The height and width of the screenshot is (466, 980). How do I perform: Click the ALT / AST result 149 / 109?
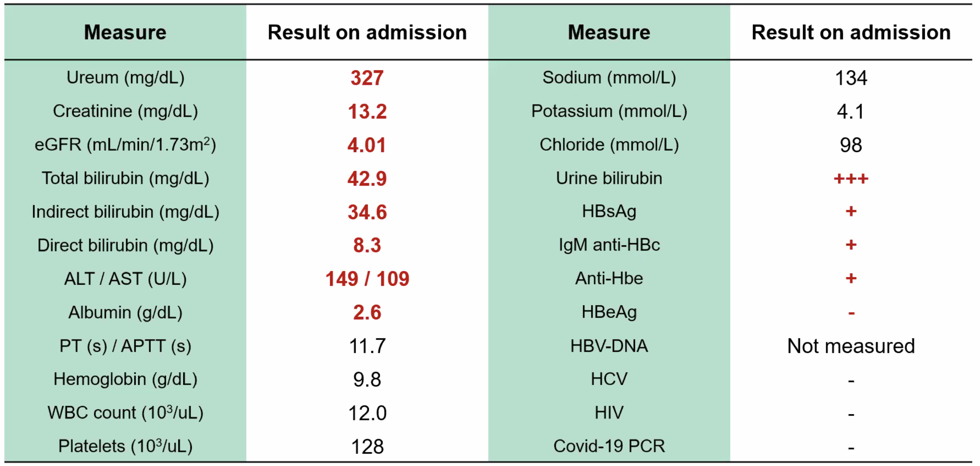click(367, 279)
